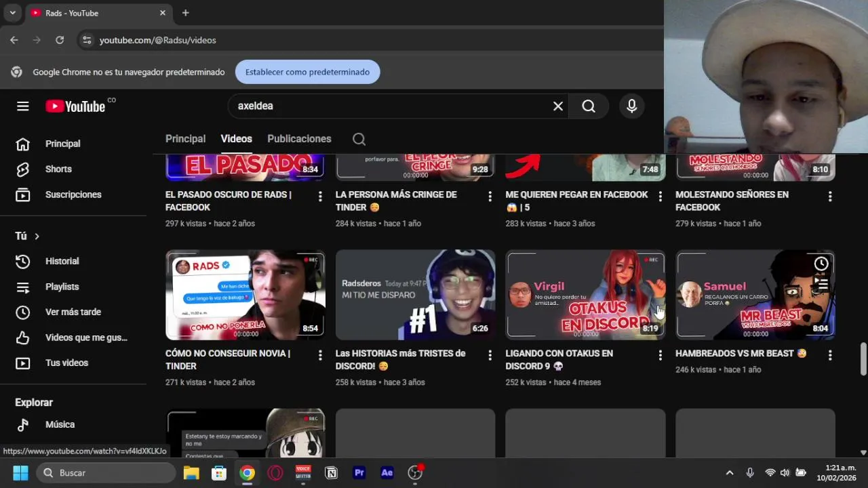Open OTAKUS EN DISCORD thumbnail
Screen dimensions: 868x488
(585, 296)
